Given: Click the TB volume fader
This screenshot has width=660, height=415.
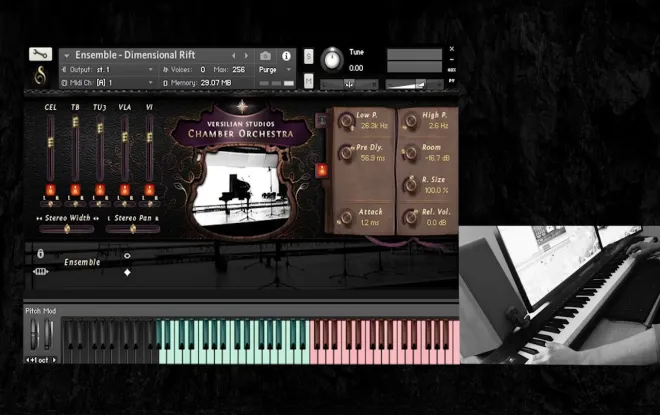Looking at the screenshot, I should [75, 122].
